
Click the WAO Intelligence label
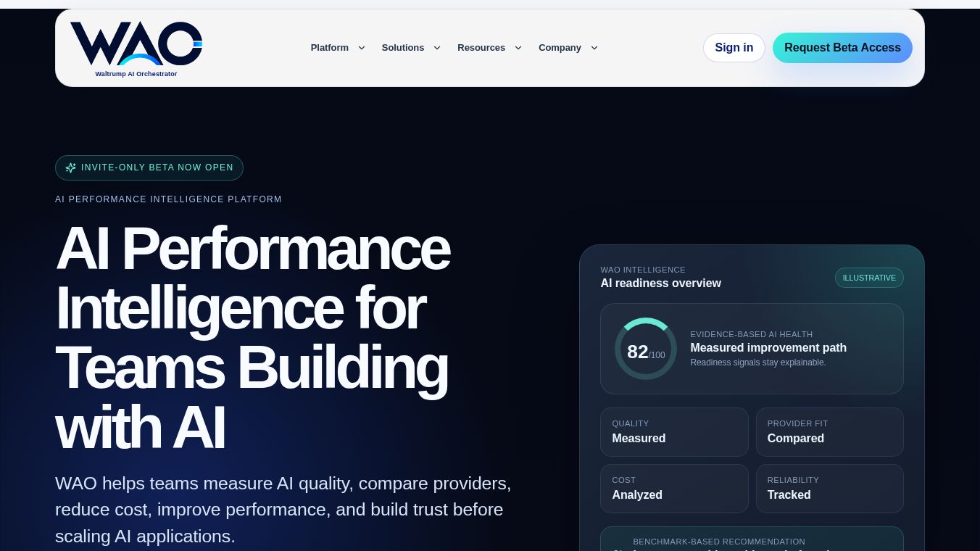click(643, 270)
